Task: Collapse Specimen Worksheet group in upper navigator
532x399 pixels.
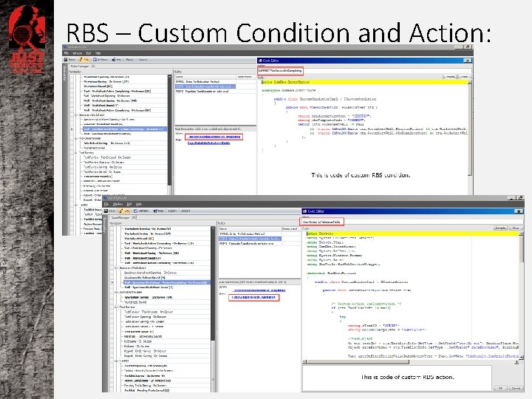Action: [x=76, y=115]
